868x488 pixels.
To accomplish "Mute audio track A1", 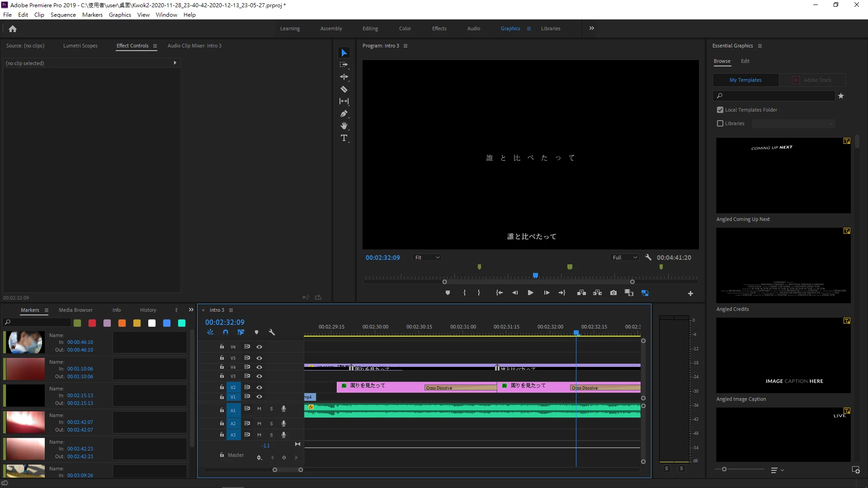I will 259,409.
